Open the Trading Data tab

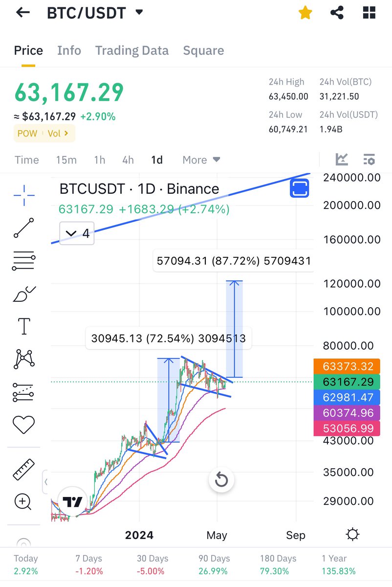tap(132, 50)
